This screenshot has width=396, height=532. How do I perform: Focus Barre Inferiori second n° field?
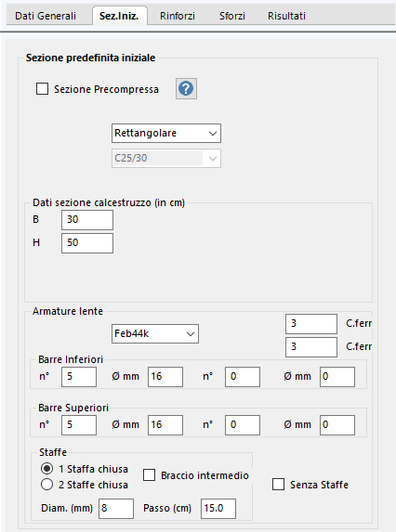[243, 377]
